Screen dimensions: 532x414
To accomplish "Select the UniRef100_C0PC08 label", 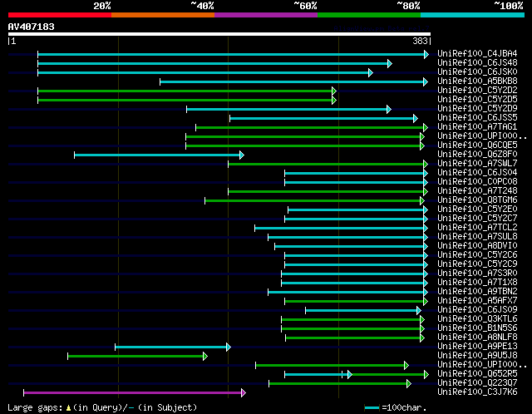I will [x=477, y=182].
